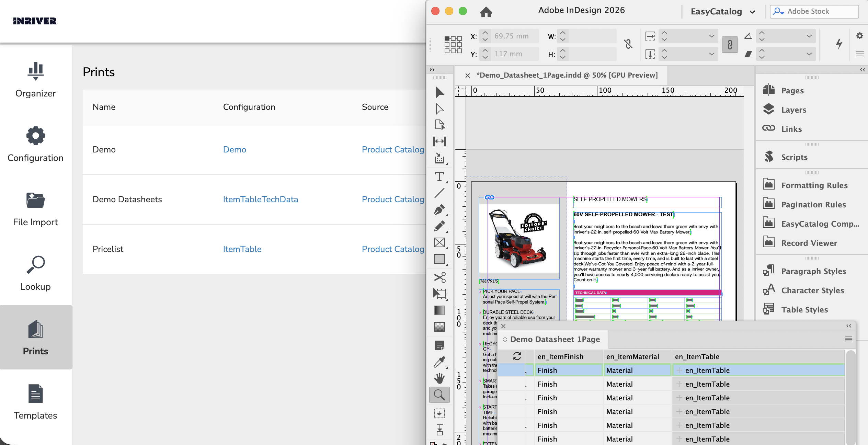The image size is (868, 445).
Task: Select the Demo_Datasheet_1Page.indd document tab
Action: click(x=567, y=75)
